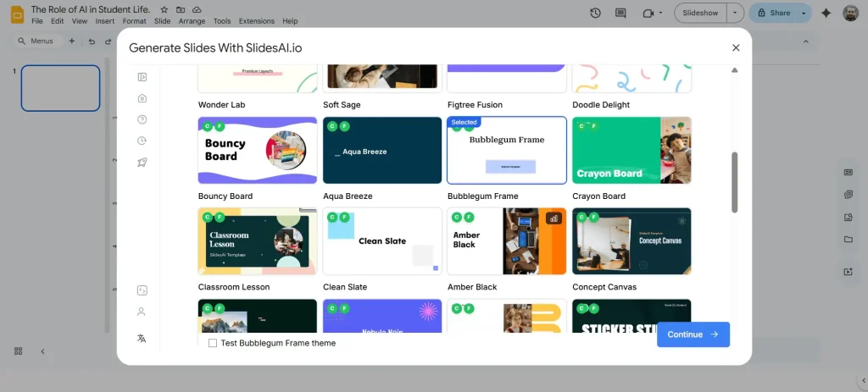This screenshot has width=868, height=392.
Task: Open the Format menu
Action: [135, 21]
